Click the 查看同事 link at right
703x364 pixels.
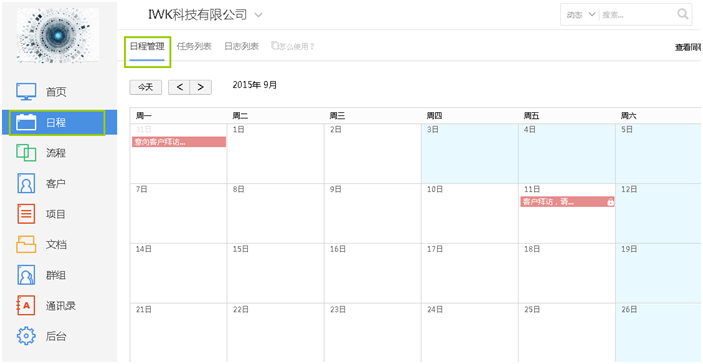[689, 47]
